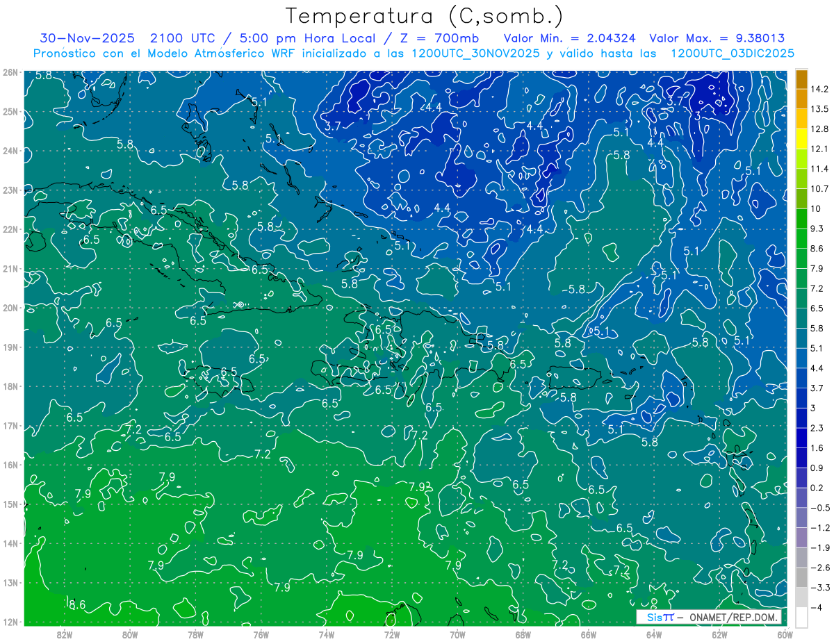Click the '8.6' contour label on the map
Screen dimensions: 834x644
(77, 605)
